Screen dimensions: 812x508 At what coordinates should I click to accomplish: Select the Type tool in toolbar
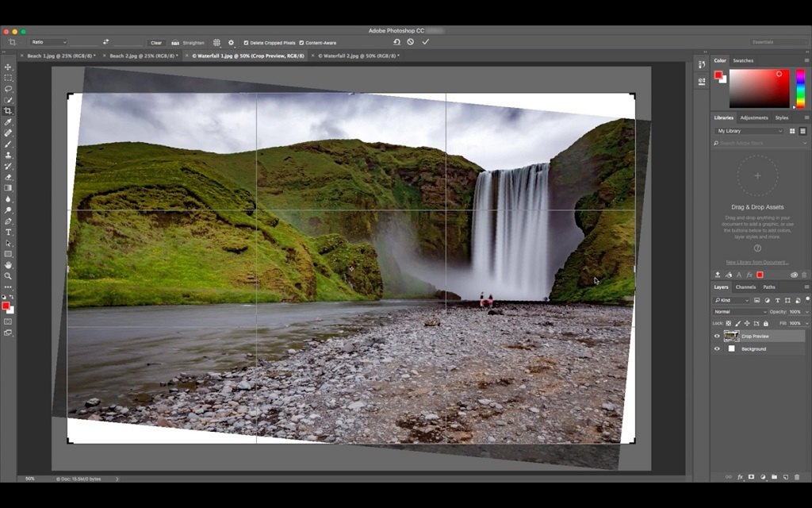8,232
